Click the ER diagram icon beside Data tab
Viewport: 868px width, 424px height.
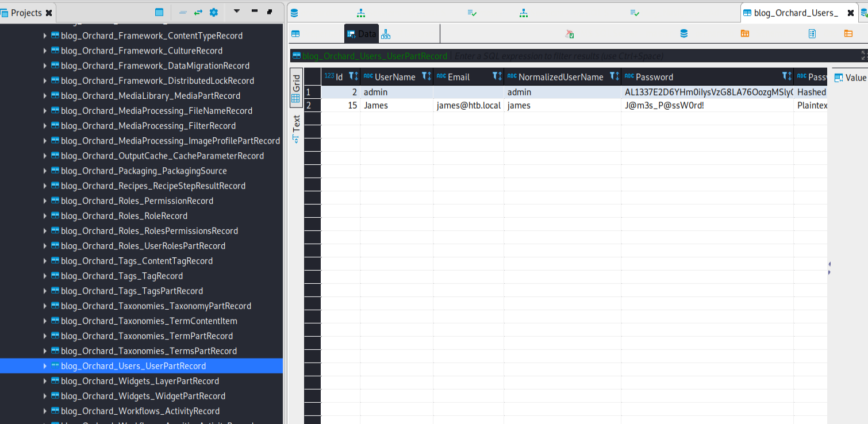(386, 34)
